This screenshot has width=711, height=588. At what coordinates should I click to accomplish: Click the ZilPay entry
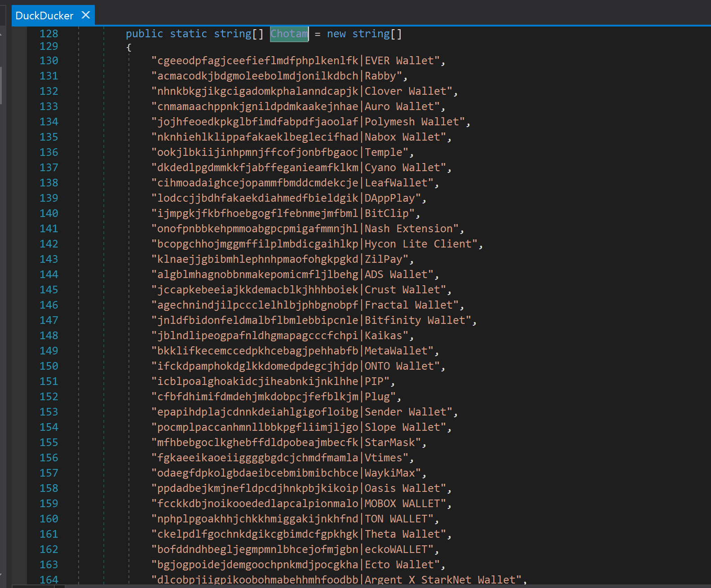[x=283, y=259]
